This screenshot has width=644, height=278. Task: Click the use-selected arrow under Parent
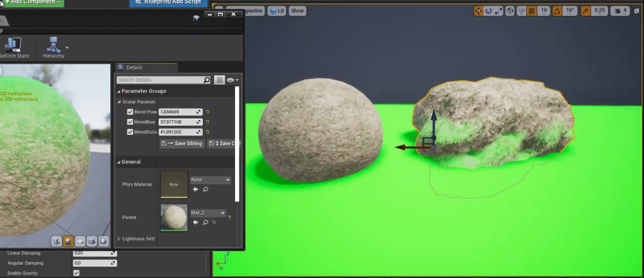coord(195,223)
